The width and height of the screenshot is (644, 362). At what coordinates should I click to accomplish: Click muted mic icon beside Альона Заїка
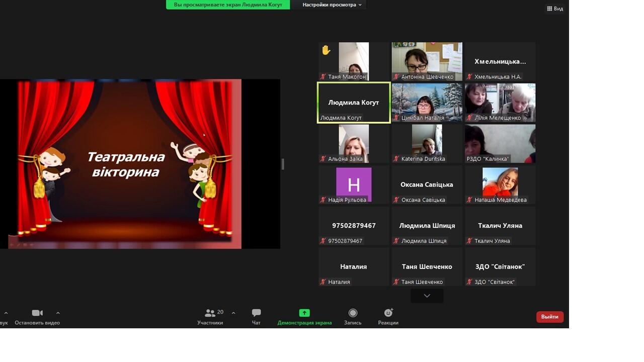[323, 159]
